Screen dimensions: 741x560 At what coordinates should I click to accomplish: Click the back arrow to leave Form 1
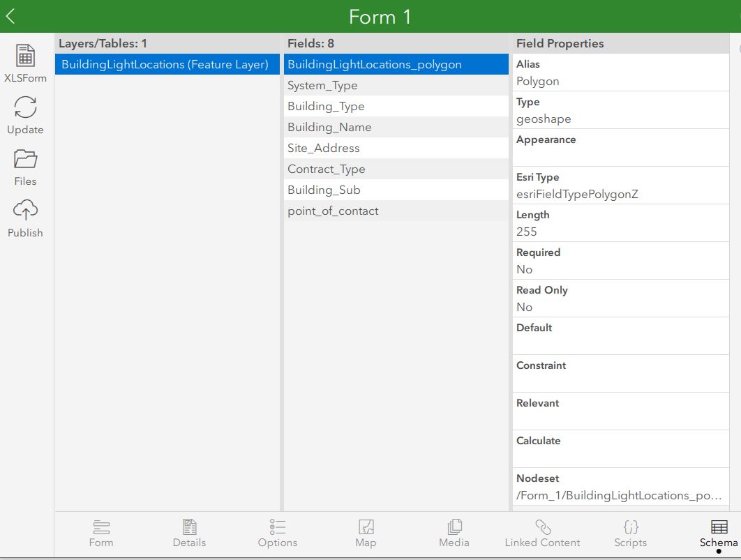[10, 15]
